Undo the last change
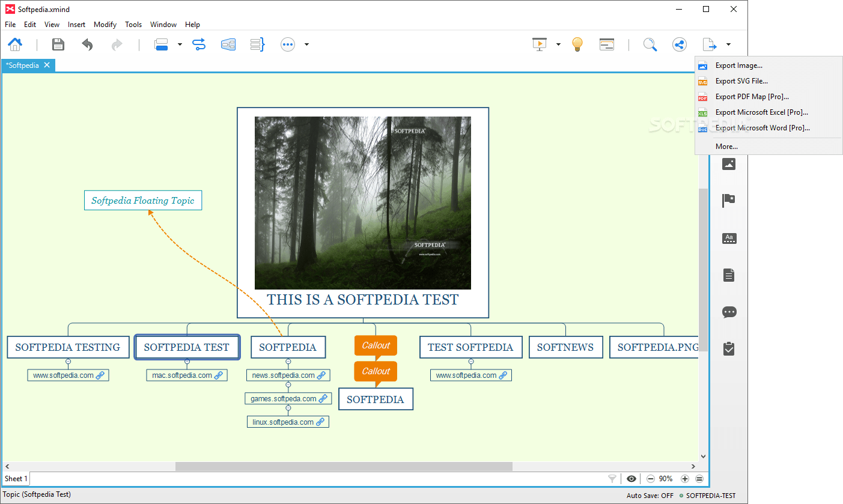 point(87,44)
